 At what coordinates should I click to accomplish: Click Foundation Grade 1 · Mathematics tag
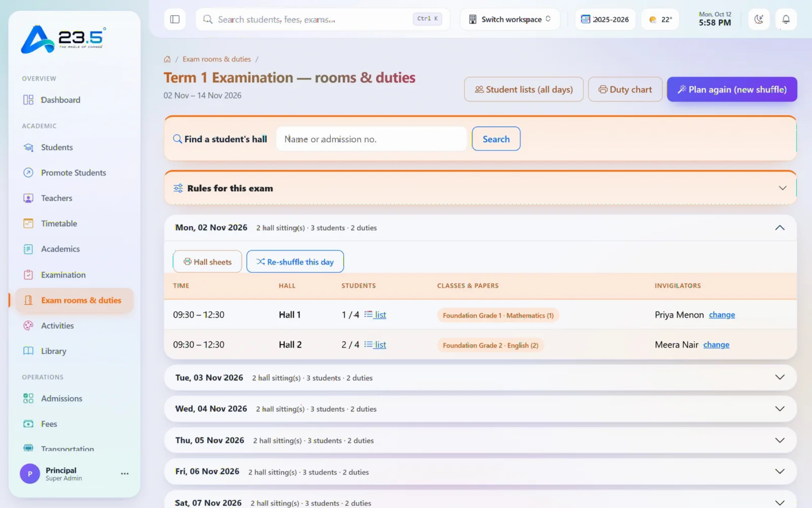point(498,315)
